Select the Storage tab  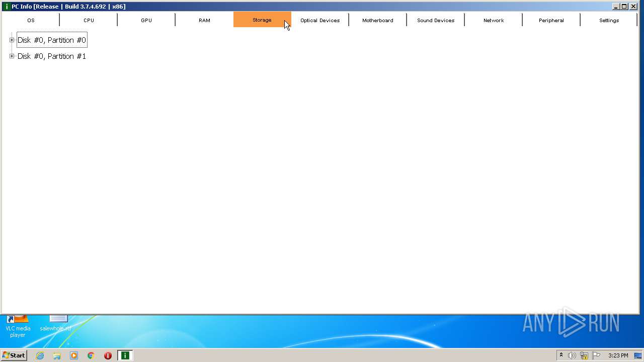[x=262, y=20]
